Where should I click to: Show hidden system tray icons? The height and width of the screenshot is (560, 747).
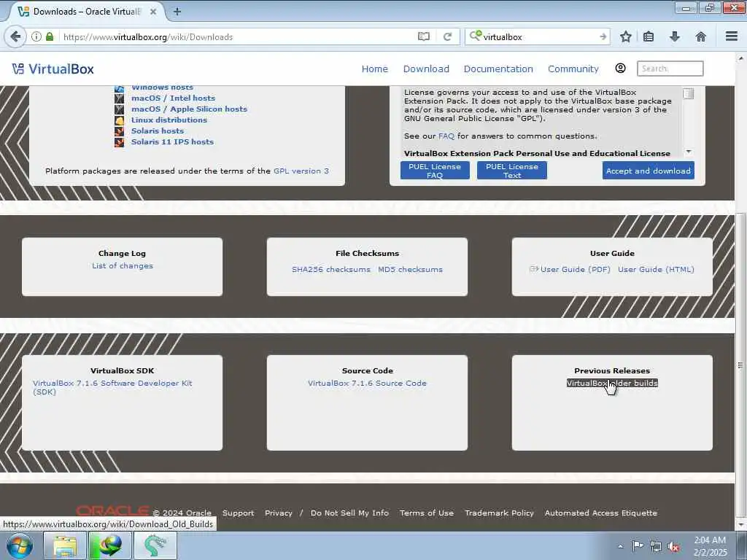click(620, 547)
